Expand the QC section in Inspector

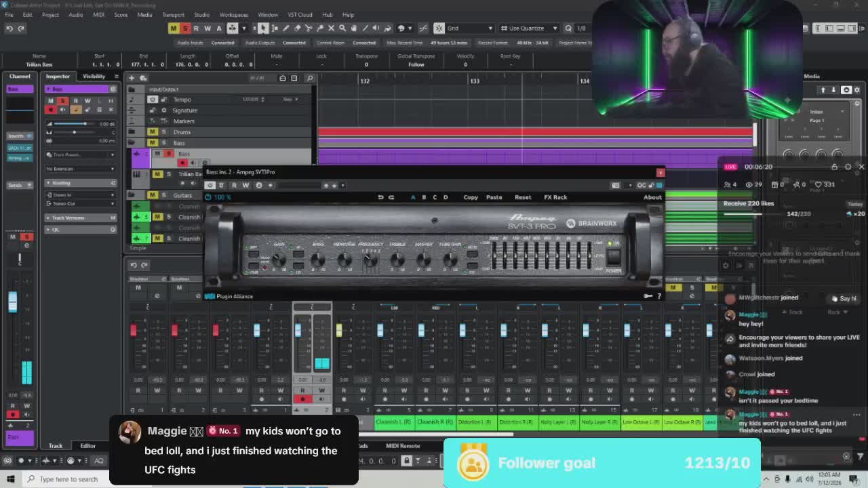coord(80,229)
